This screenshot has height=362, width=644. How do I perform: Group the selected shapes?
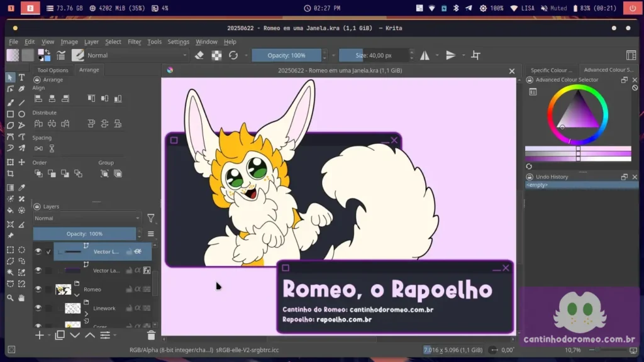point(105,173)
